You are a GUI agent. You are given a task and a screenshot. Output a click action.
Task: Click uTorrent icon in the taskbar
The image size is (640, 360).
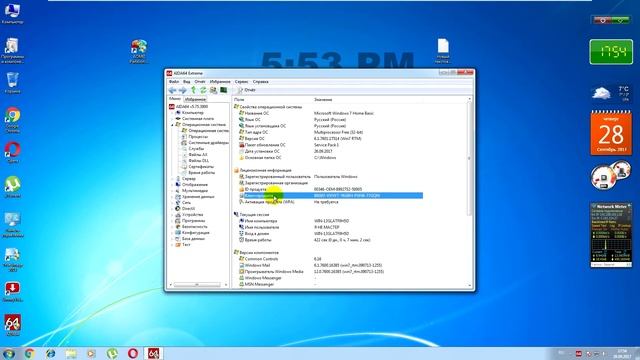pyautogui.click(x=112, y=353)
